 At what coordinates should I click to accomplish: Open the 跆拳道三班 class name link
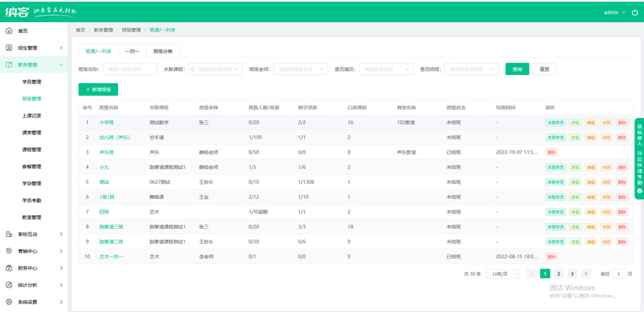(x=112, y=227)
